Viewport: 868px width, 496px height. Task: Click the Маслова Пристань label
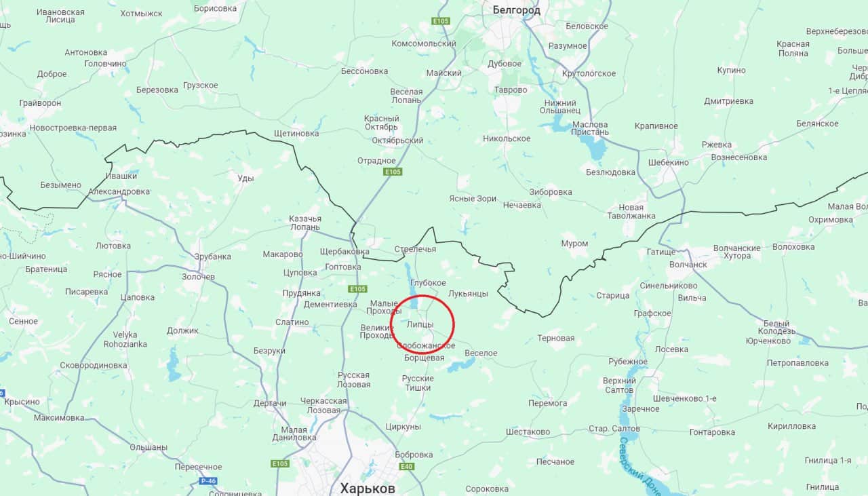point(590,129)
